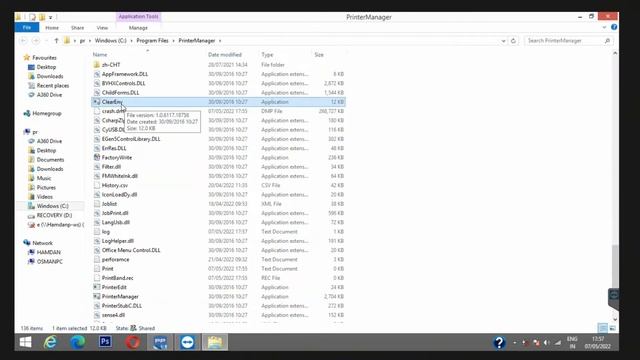This screenshot has height=360, width=640.
Task: Open the Home ribbon tab
Action: click(52, 28)
